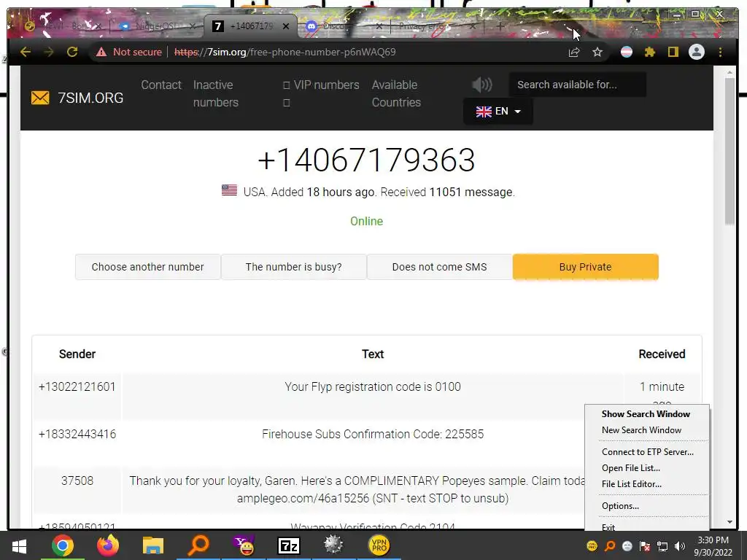Open the Chrome profile avatar

click(697, 52)
